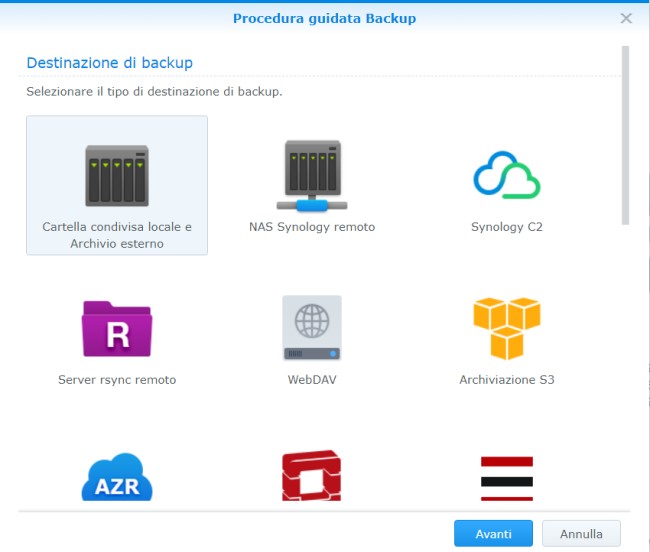Close the Procedura guidata Backup dialog
650x552 pixels.
click(x=626, y=18)
